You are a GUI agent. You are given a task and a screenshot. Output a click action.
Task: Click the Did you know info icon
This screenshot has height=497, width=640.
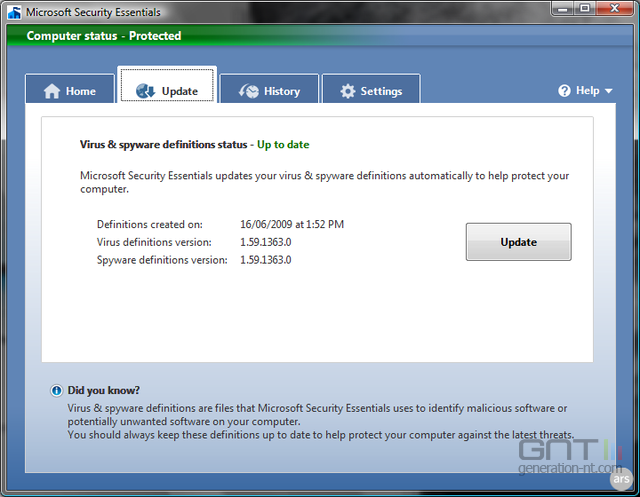56,390
